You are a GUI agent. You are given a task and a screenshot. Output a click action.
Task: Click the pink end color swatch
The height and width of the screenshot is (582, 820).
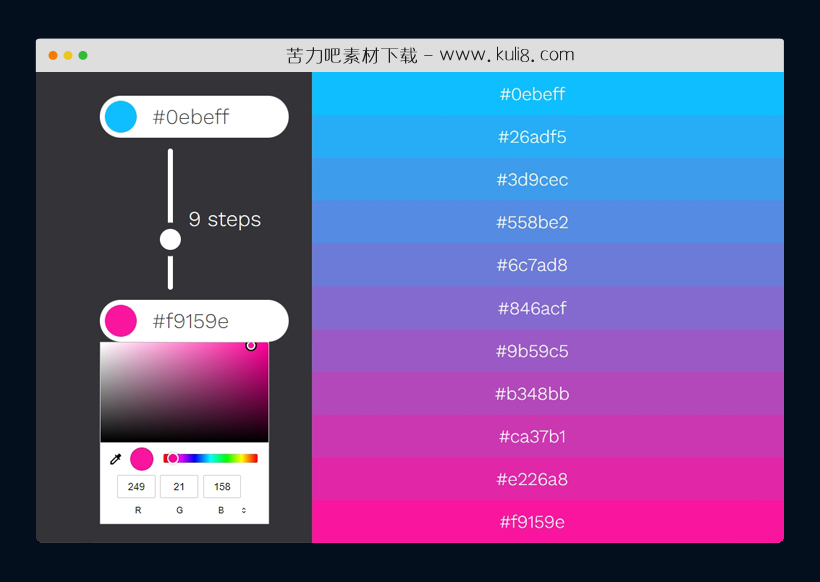[121, 321]
